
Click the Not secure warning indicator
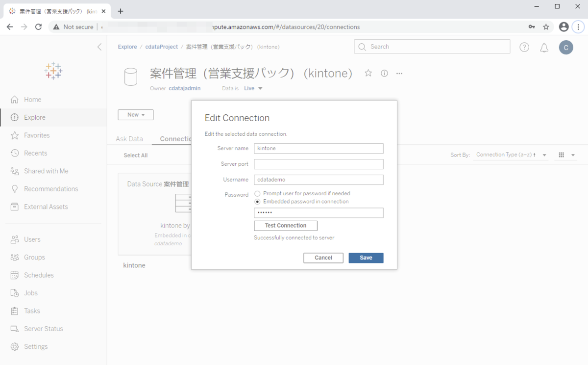73,27
